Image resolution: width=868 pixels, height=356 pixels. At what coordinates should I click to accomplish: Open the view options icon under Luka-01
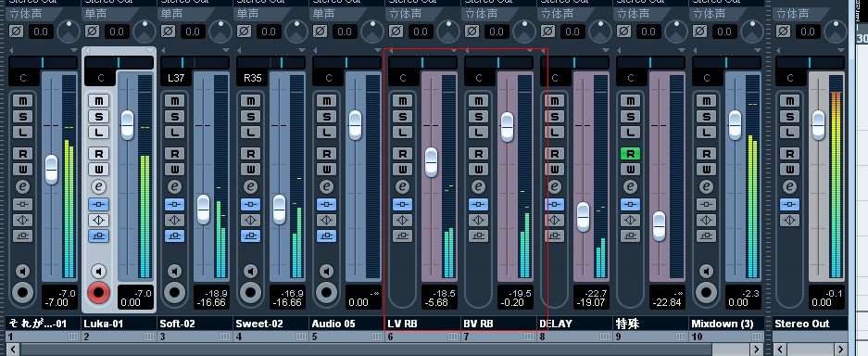[x=148, y=337]
